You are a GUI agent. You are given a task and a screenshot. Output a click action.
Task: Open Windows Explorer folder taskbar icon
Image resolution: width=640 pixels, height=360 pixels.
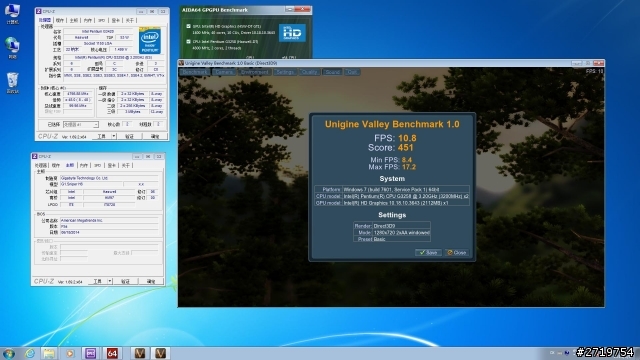pos(49,353)
